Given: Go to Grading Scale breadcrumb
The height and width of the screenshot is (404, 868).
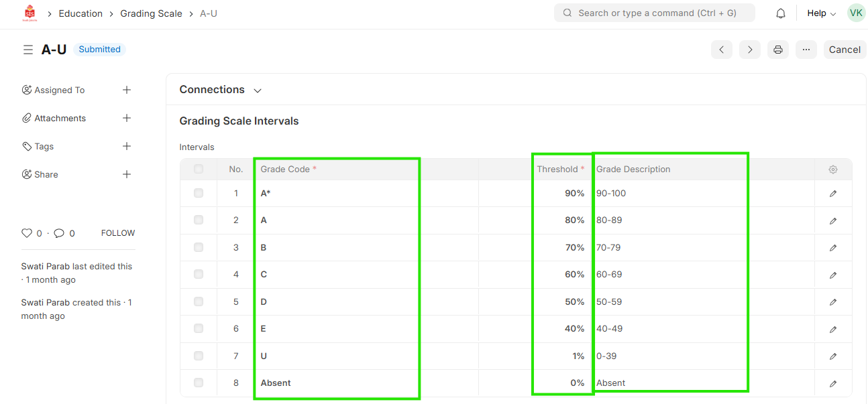Looking at the screenshot, I should [x=151, y=13].
